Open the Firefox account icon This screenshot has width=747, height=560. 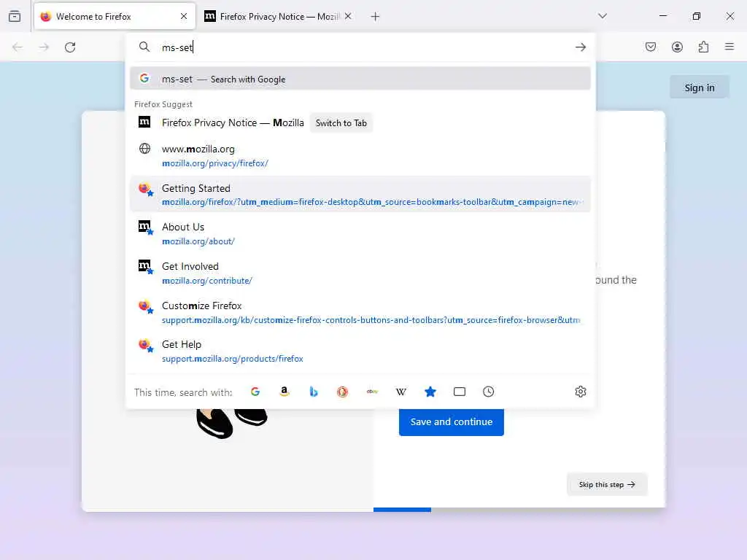tap(677, 47)
